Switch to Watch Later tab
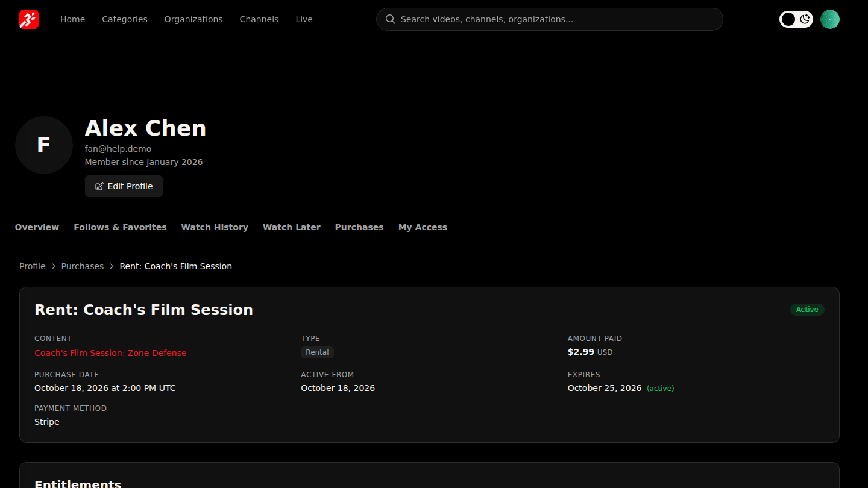Viewport: 868px width, 488px height. point(292,227)
